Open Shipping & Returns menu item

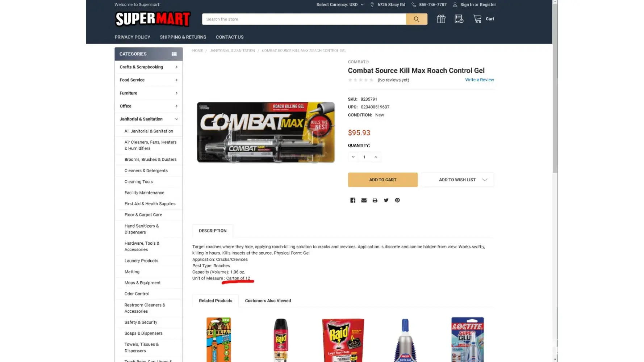pyautogui.click(x=183, y=37)
